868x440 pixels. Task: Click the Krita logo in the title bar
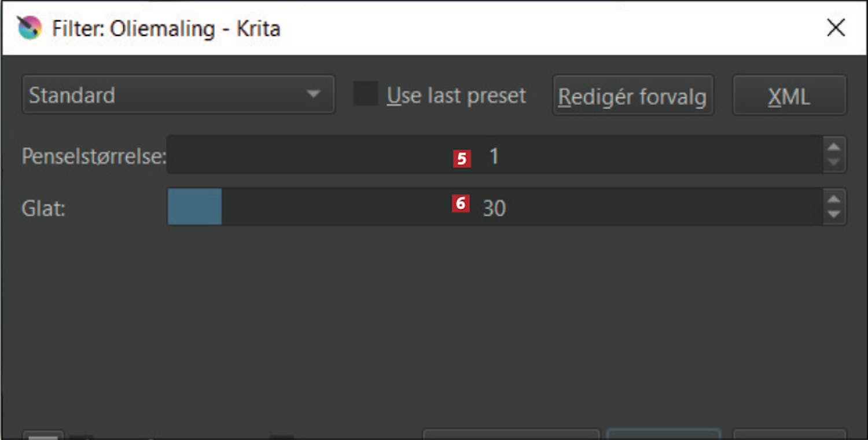click(x=30, y=27)
